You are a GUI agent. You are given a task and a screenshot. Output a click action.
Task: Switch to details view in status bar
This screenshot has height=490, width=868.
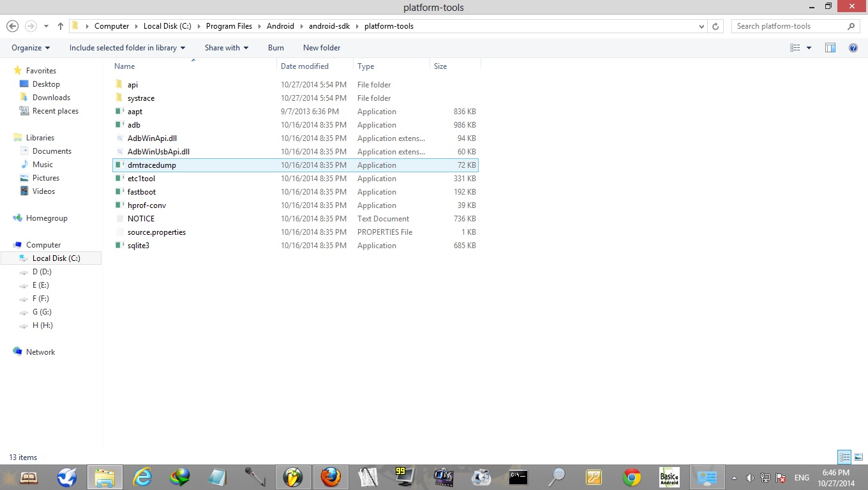pyautogui.click(x=844, y=457)
